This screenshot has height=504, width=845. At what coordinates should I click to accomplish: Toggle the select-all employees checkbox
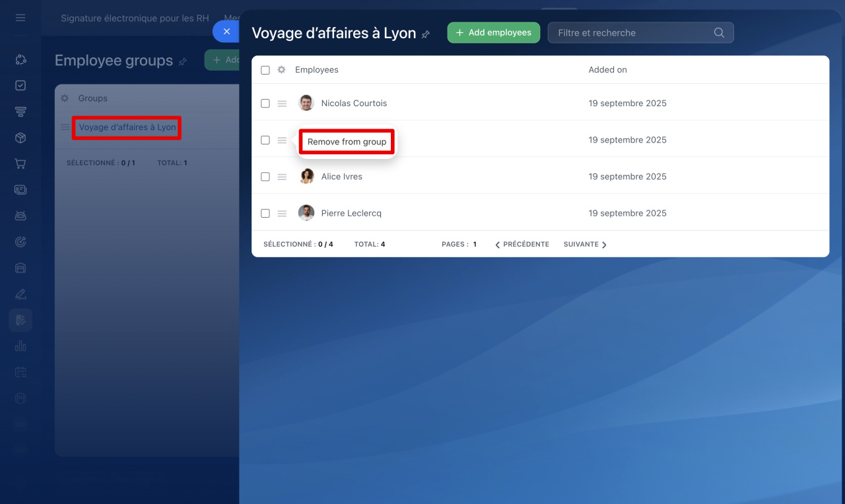pos(265,70)
